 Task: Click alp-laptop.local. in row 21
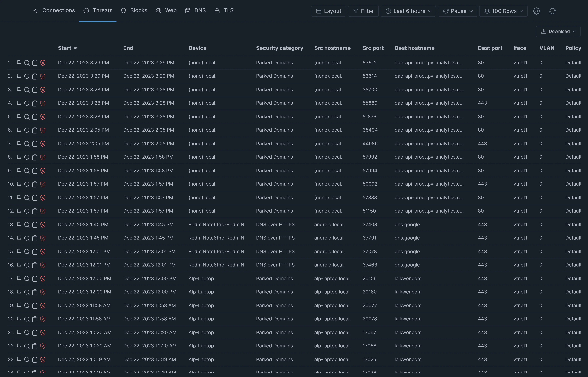332,332
